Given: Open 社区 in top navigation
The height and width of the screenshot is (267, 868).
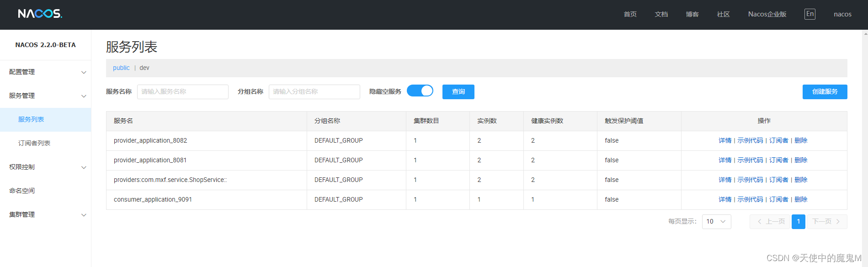Looking at the screenshot, I should pyautogui.click(x=724, y=14).
